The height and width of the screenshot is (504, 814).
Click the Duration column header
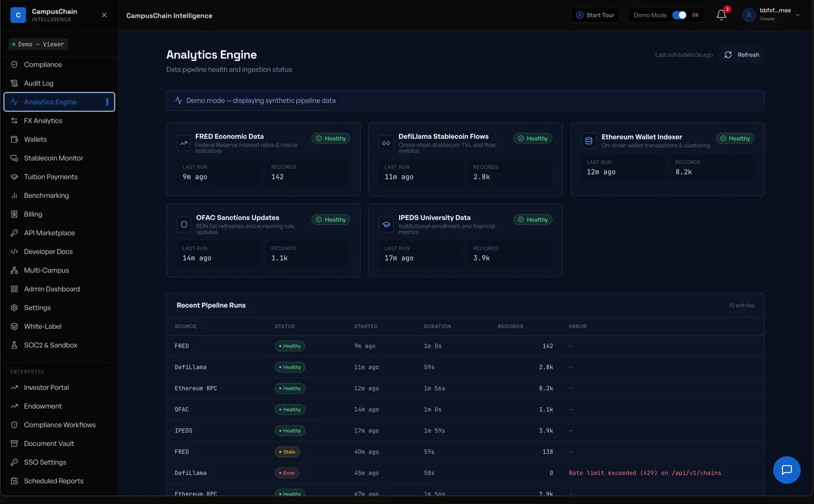[x=437, y=326]
